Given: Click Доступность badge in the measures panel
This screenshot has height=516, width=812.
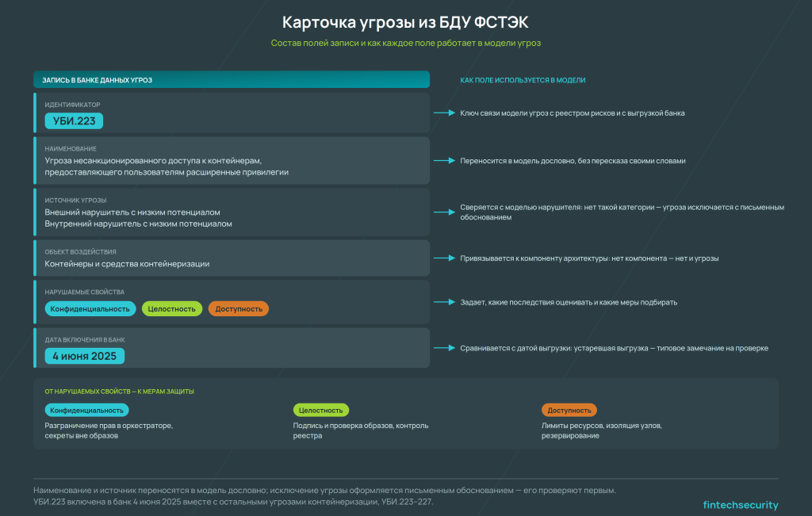Looking at the screenshot, I should pos(569,410).
